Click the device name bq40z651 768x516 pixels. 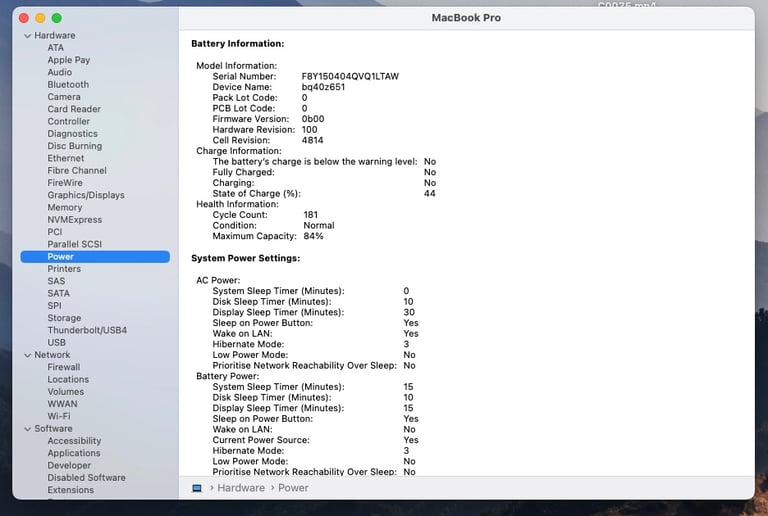[323, 87]
